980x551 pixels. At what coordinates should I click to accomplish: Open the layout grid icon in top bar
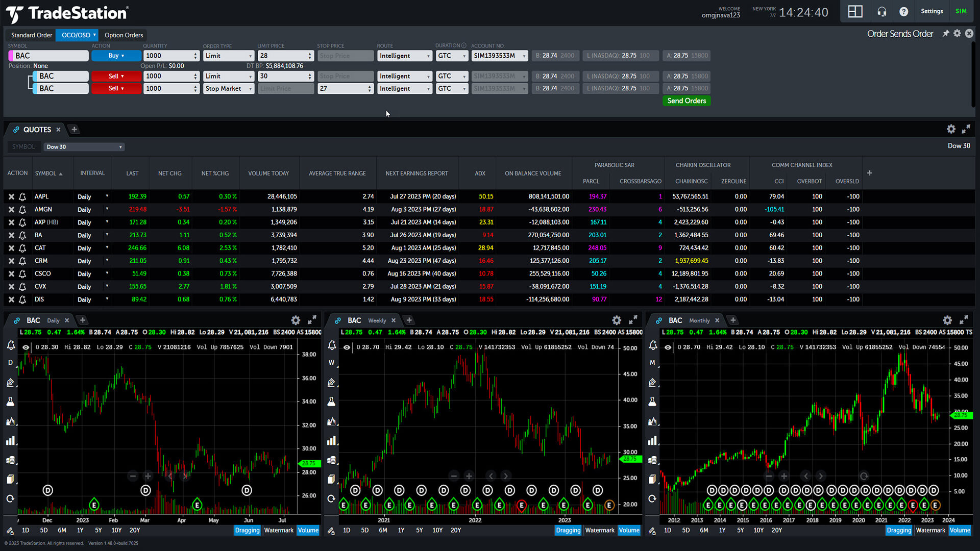(x=855, y=11)
